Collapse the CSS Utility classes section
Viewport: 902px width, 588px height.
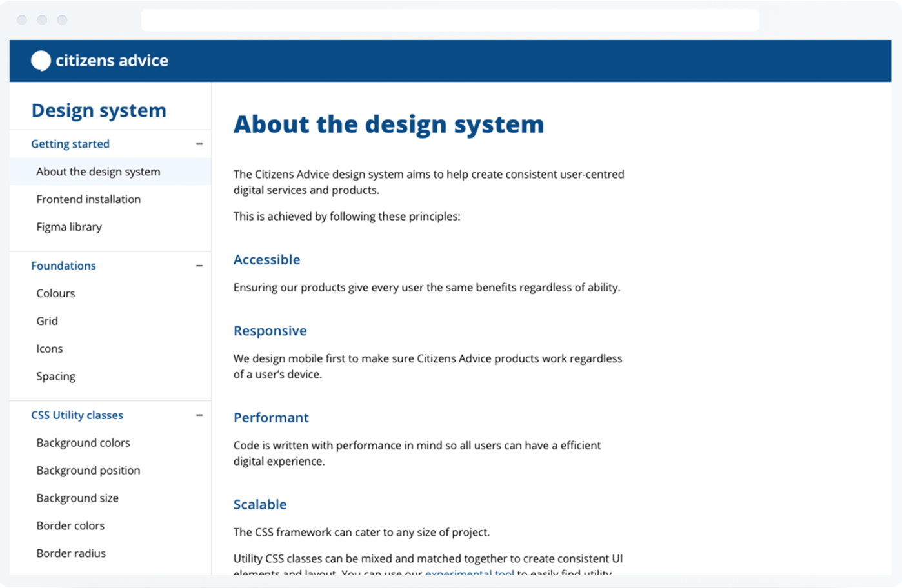coord(199,415)
